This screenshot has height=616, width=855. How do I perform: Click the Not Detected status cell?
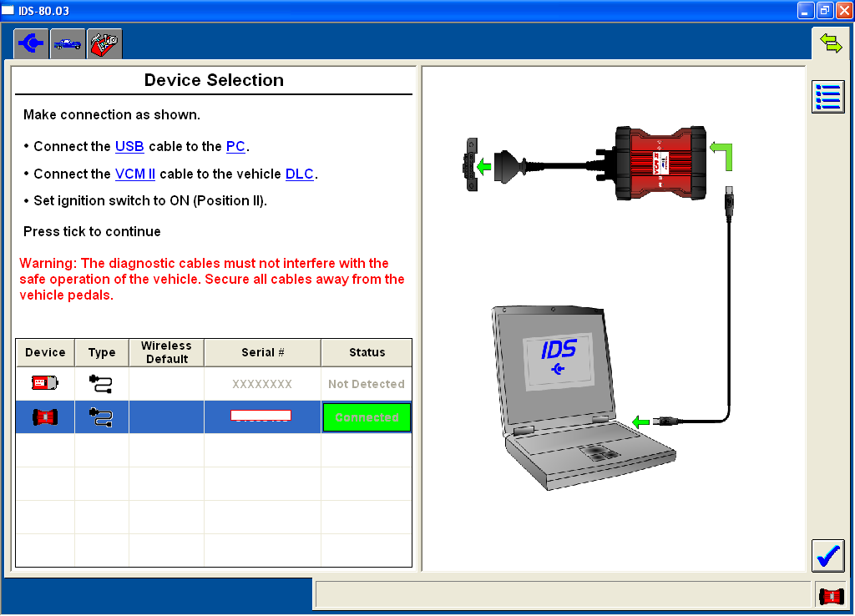[x=367, y=384]
